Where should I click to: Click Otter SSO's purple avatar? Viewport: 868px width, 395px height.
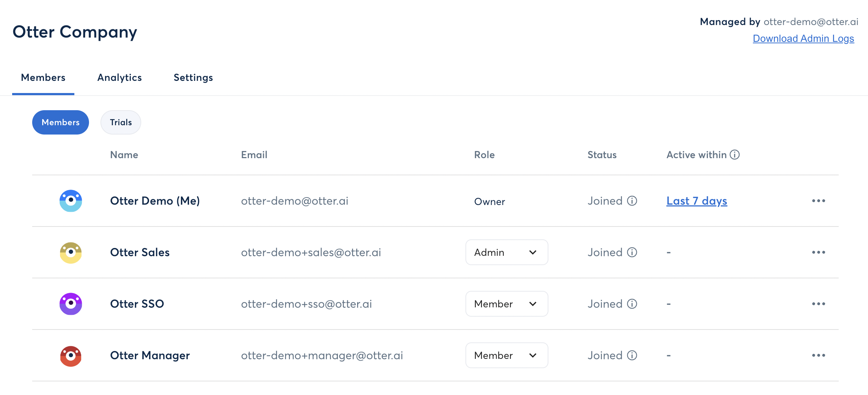tap(71, 304)
